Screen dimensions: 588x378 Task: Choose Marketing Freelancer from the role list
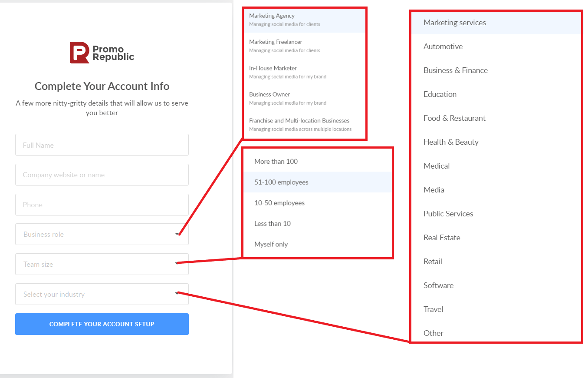pyautogui.click(x=304, y=45)
